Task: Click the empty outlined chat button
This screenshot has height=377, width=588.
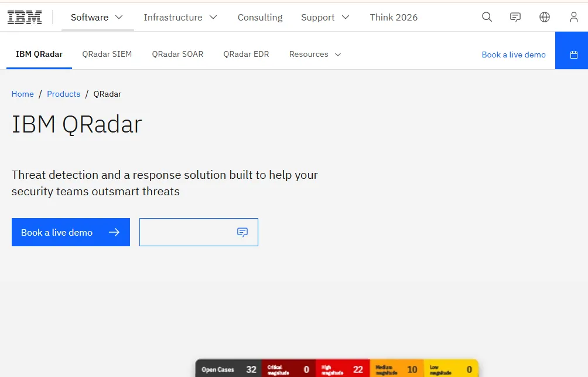Action: [x=199, y=232]
